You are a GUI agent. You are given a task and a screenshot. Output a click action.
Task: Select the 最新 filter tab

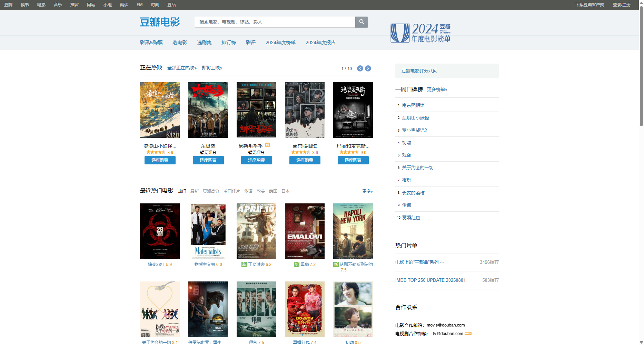(195, 191)
